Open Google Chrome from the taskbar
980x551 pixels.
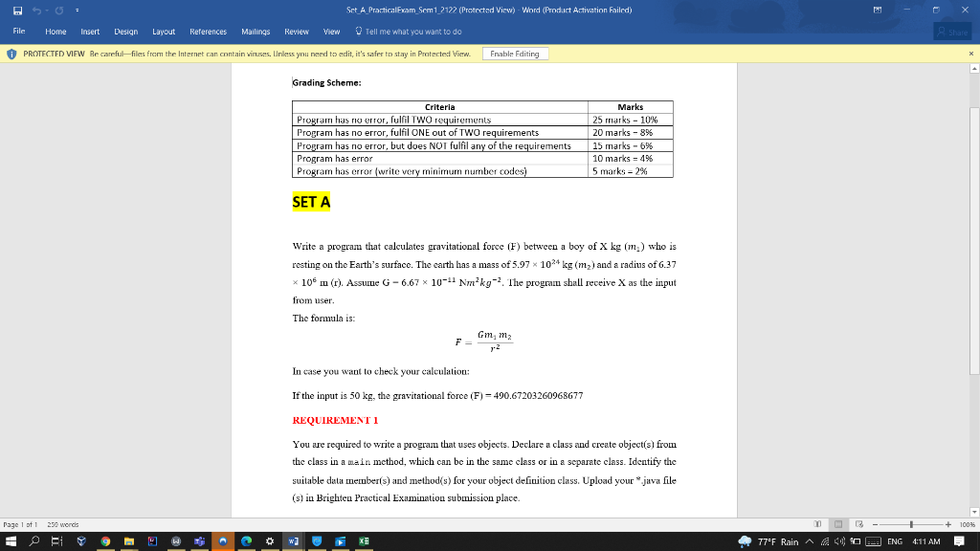coord(105,541)
